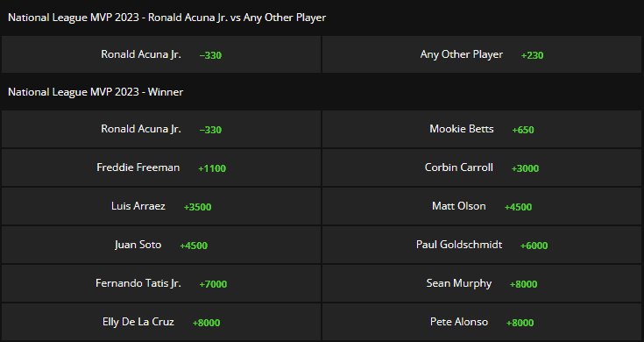Select Corbin Carroll +3000 odds

point(482,167)
